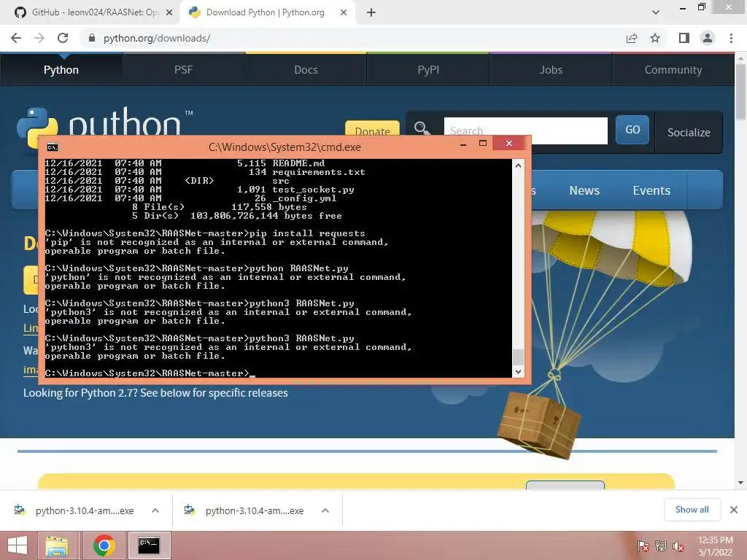Close the GitHub RAASNet tab
The image size is (747, 560).
tap(169, 12)
